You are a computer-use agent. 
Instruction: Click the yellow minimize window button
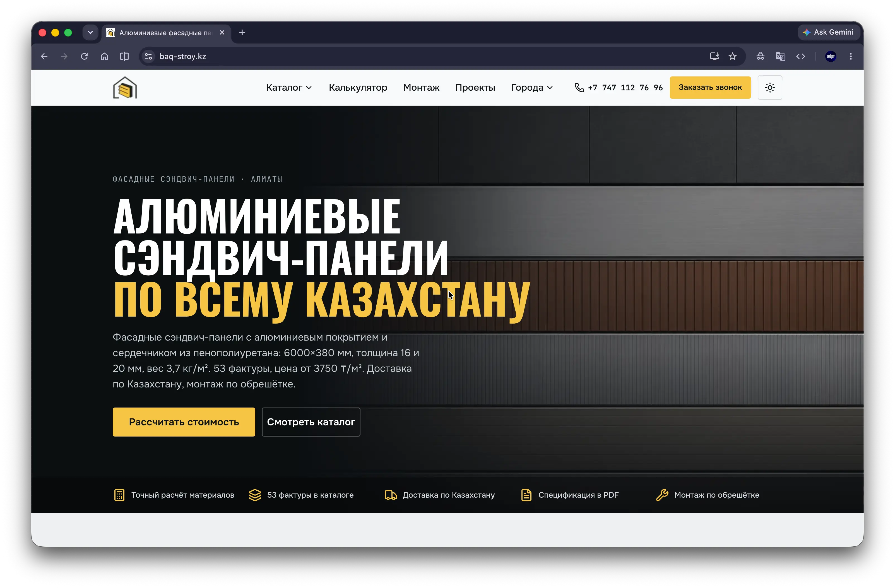[x=55, y=33]
